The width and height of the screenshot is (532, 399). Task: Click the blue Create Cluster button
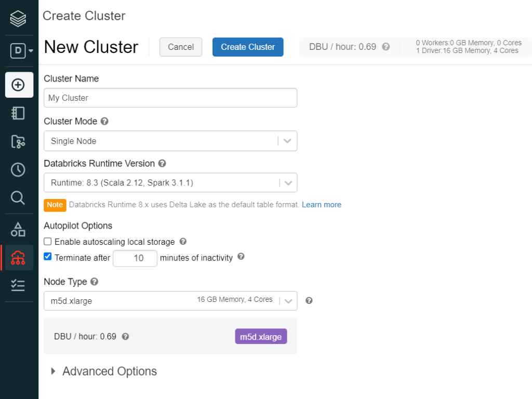(248, 47)
